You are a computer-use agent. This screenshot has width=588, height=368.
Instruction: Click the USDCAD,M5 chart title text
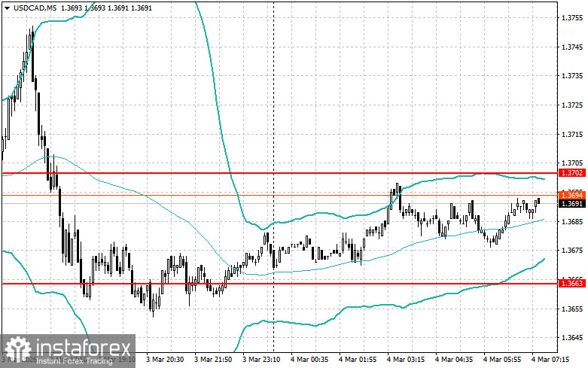tap(35, 8)
